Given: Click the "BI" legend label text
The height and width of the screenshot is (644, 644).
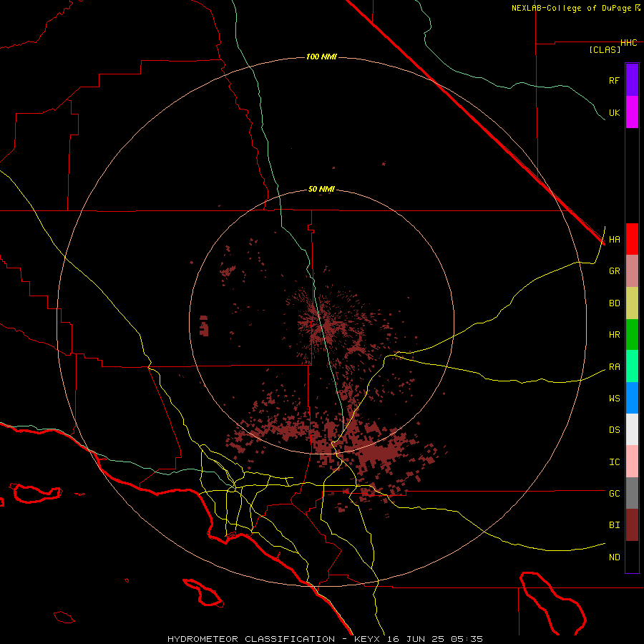Looking at the screenshot, I should coord(614,525).
